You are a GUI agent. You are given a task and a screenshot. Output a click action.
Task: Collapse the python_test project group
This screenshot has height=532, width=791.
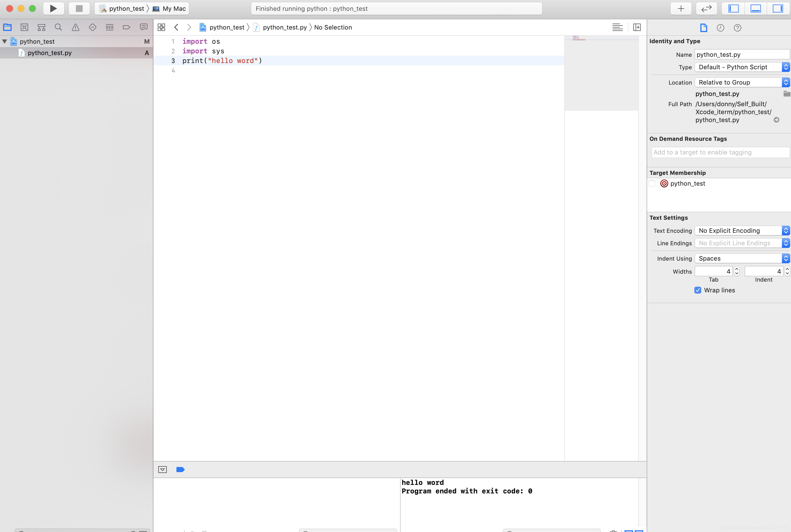click(5, 41)
